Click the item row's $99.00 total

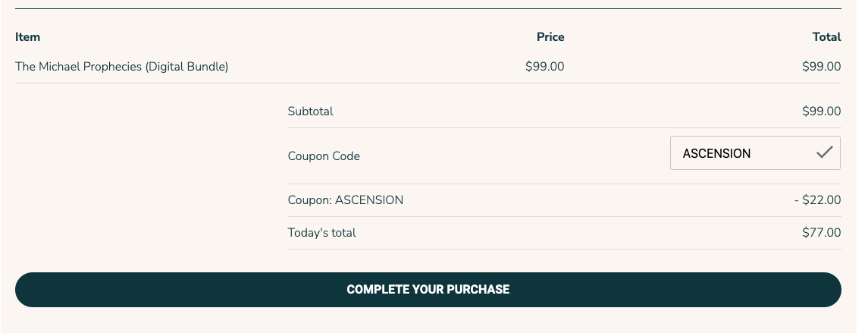(822, 67)
